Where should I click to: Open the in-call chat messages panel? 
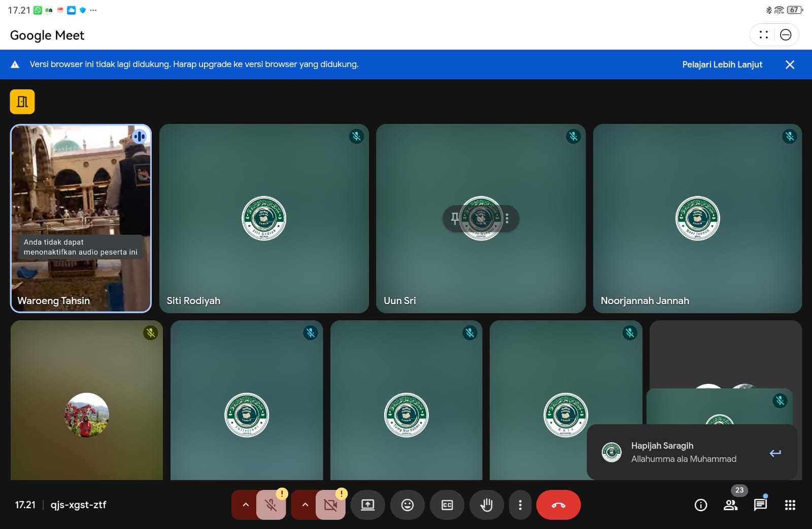(760, 505)
